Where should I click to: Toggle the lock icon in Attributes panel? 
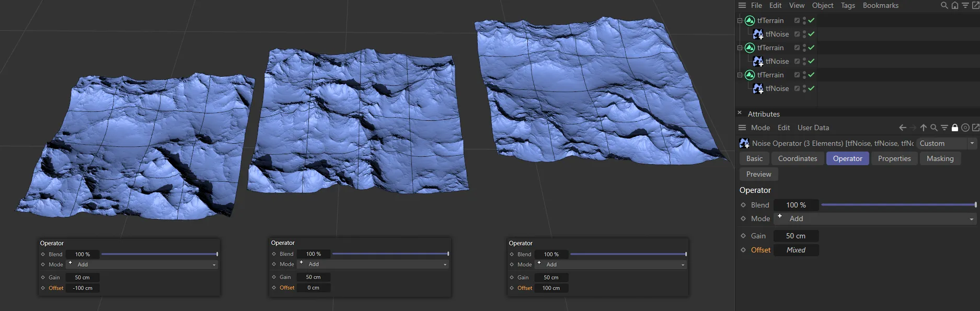tap(955, 128)
